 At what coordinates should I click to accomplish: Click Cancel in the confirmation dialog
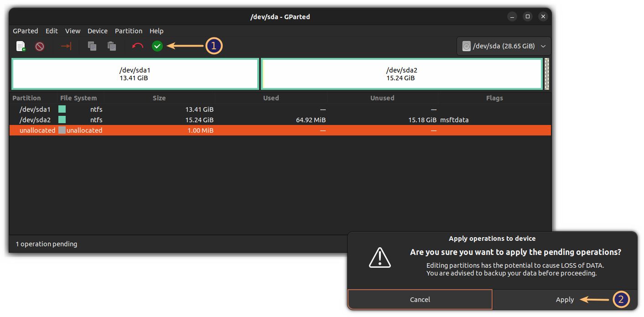[x=420, y=300]
